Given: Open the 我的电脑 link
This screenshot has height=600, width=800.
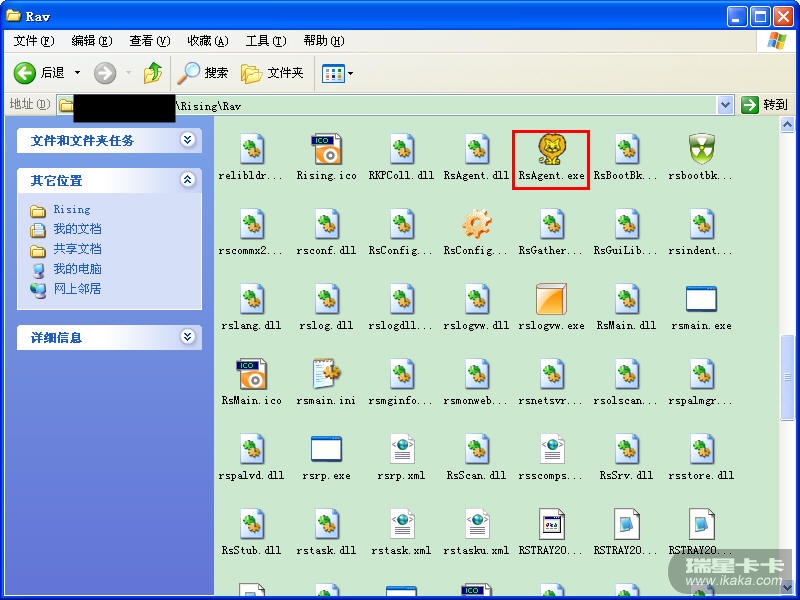Looking at the screenshot, I should point(66,269).
